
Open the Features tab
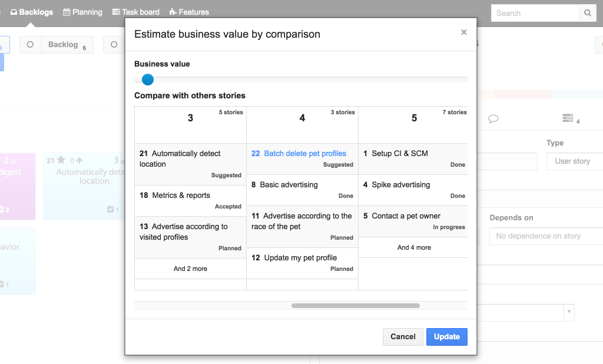click(x=189, y=12)
